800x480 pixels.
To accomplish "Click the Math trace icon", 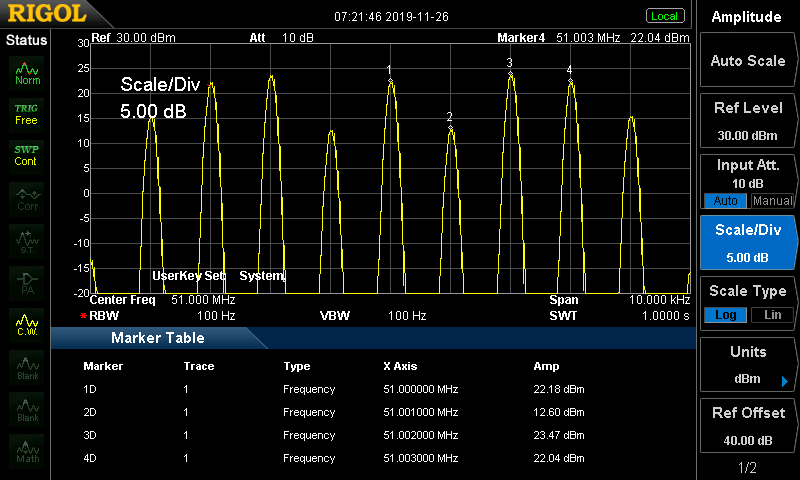I will tap(27, 450).
